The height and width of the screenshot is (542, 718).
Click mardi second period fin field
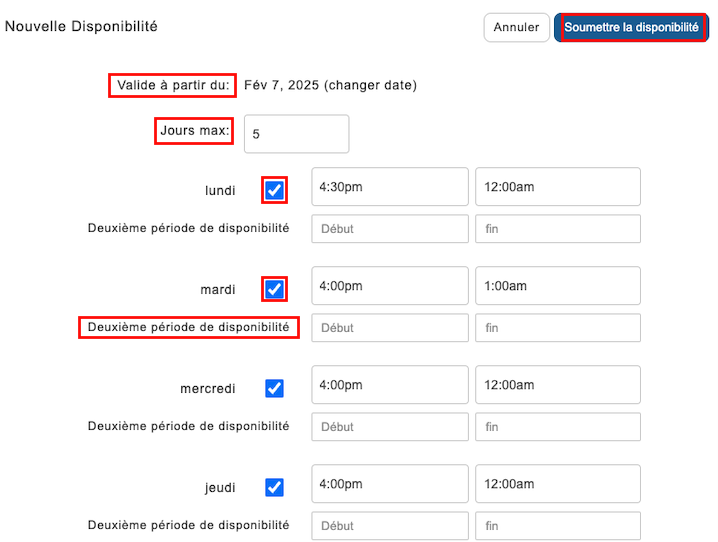(x=557, y=328)
